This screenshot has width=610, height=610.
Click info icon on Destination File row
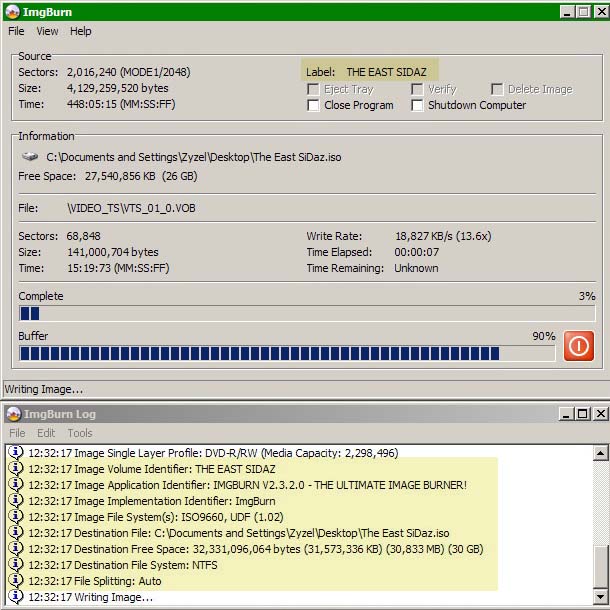tap(16, 532)
